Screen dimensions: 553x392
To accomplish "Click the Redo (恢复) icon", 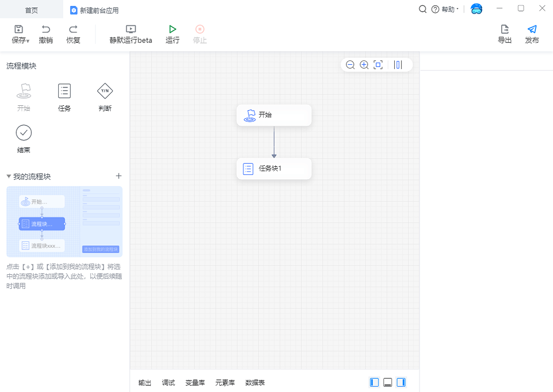I will 73,29.
